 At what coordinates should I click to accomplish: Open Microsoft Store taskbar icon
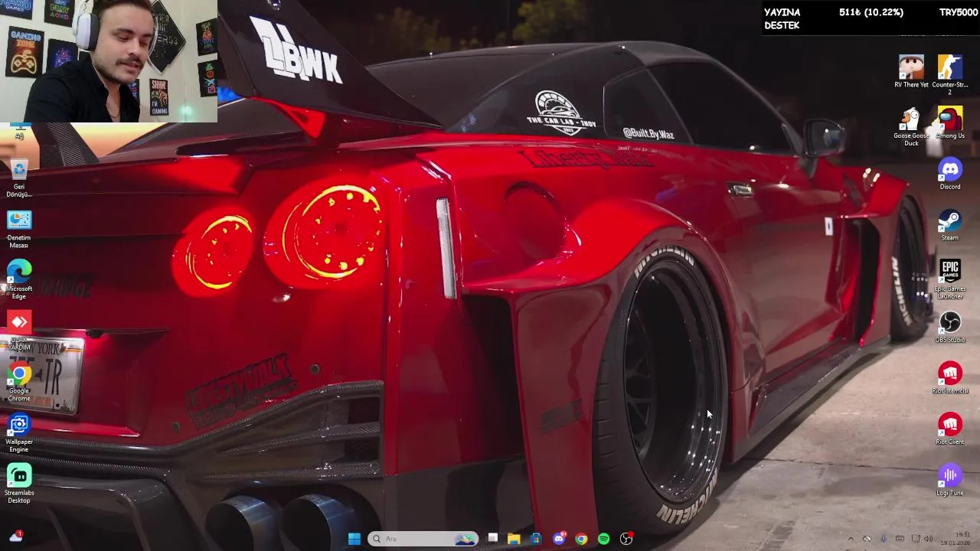pyautogui.click(x=536, y=539)
